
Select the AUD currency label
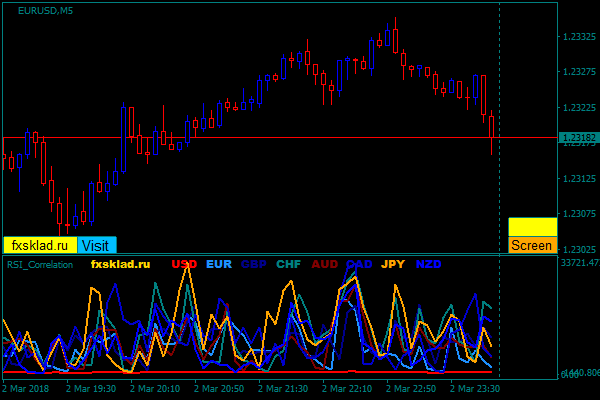pyautogui.click(x=324, y=264)
